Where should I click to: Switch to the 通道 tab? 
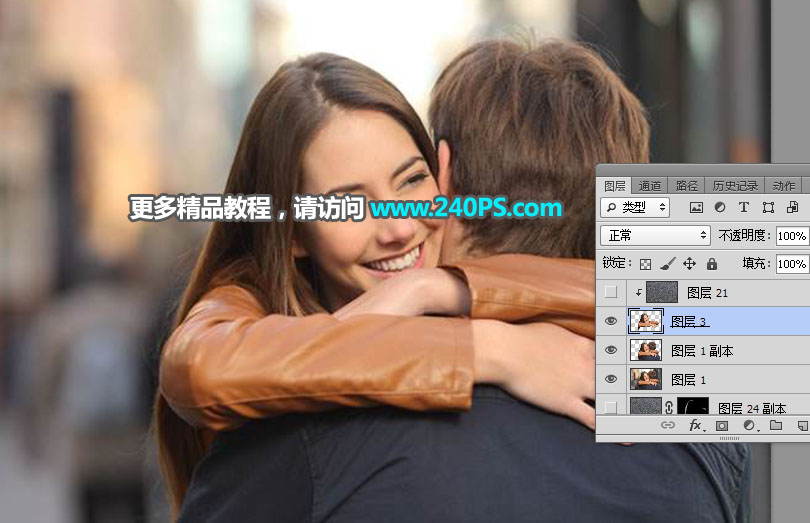click(649, 186)
